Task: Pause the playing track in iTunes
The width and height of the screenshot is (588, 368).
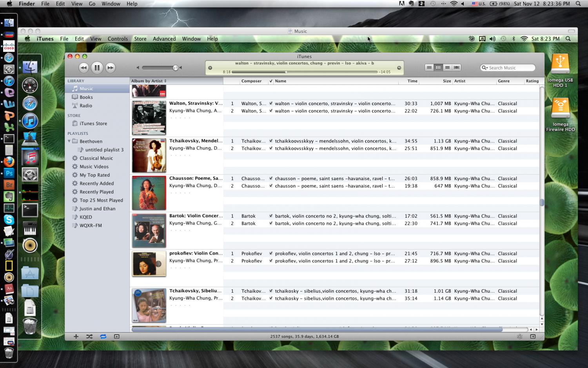Action: [97, 68]
